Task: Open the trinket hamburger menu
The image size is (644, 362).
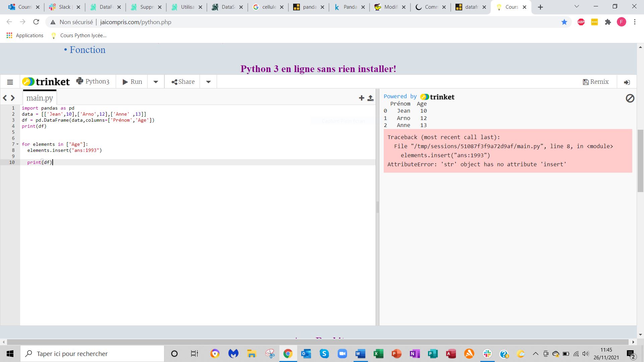Action: click(10, 82)
